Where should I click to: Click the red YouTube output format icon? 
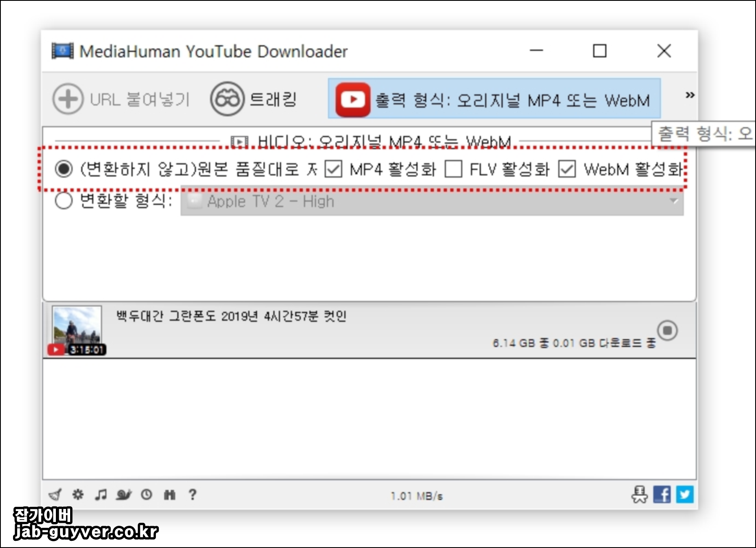pos(352,100)
